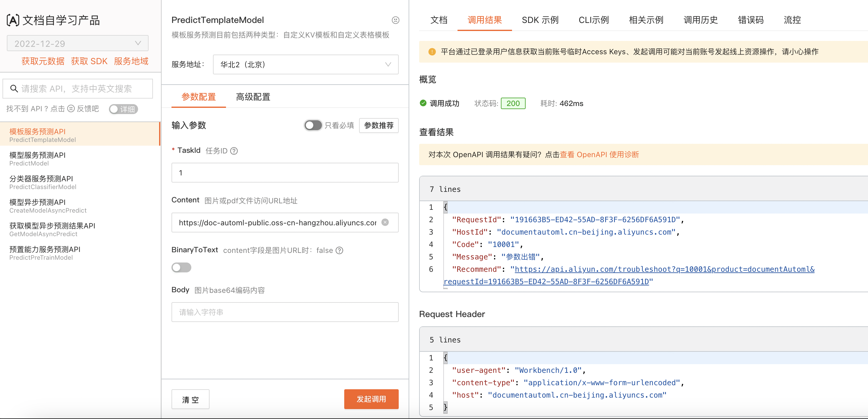This screenshot has height=419, width=868.
Task: Click the 参数推荐 button
Action: (x=379, y=126)
